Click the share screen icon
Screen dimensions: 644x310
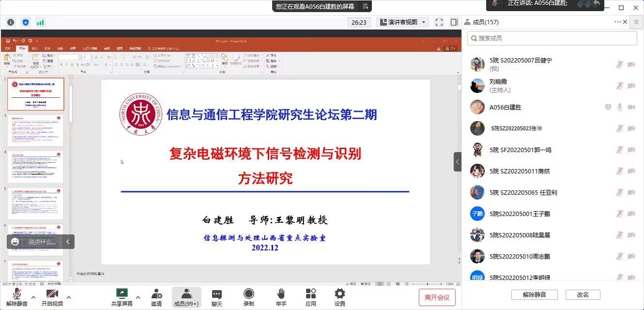coord(122,294)
